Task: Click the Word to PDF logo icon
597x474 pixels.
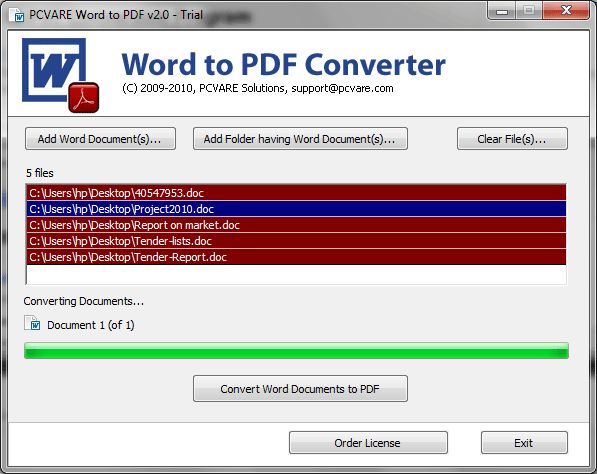Action: pyautogui.click(x=61, y=75)
